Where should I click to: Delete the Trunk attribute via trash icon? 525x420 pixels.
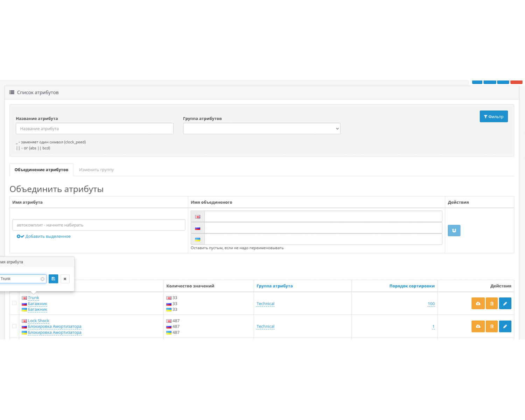pyautogui.click(x=491, y=303)
